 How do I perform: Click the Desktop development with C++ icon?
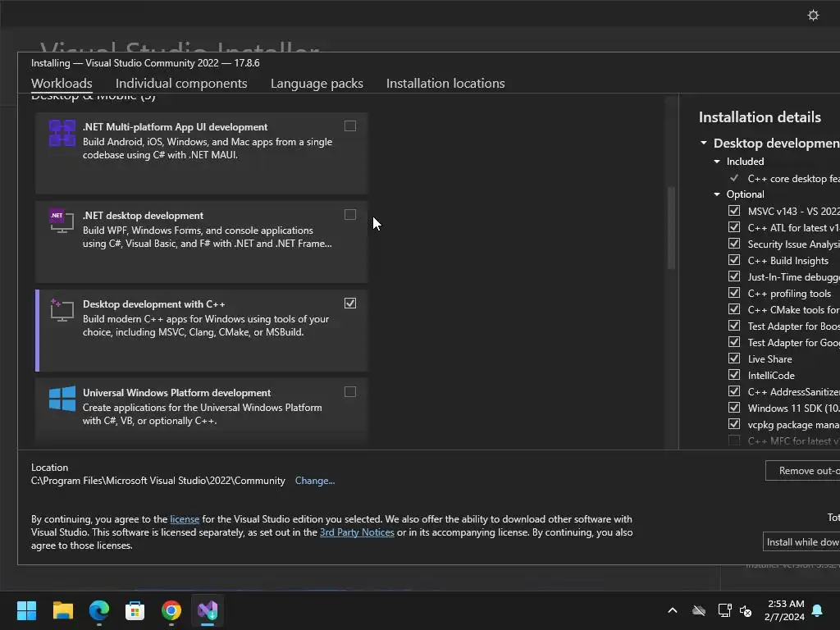[x=62, y=310]
